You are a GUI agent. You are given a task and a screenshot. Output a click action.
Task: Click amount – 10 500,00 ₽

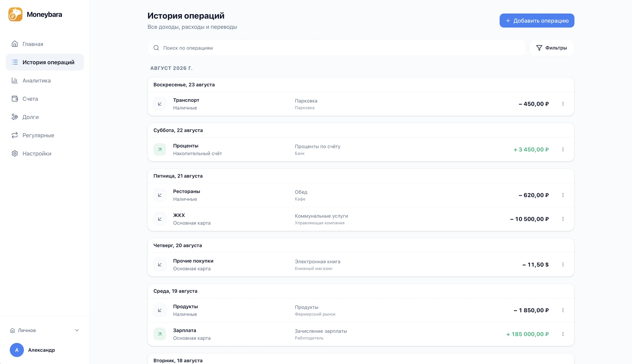tap(529, 219)
